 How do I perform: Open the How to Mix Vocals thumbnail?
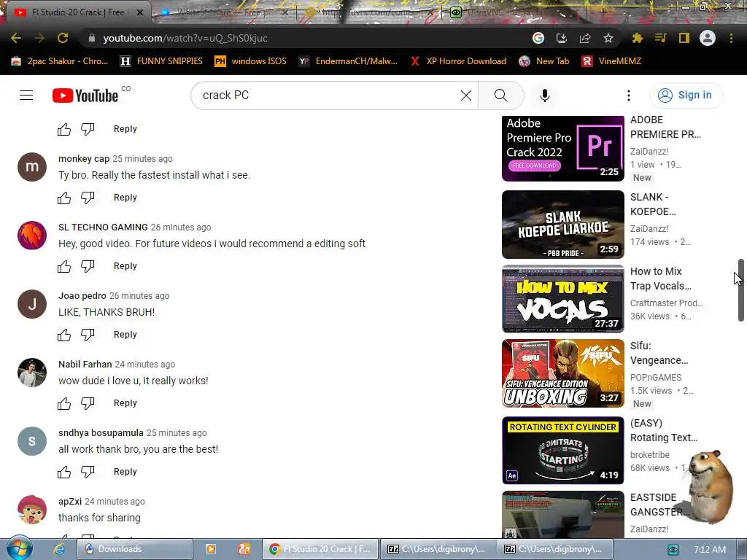pos(562,298)
